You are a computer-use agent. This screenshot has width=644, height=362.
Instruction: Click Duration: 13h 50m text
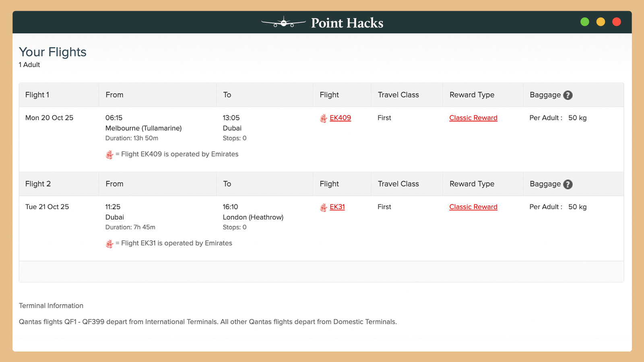pos(132,138)
